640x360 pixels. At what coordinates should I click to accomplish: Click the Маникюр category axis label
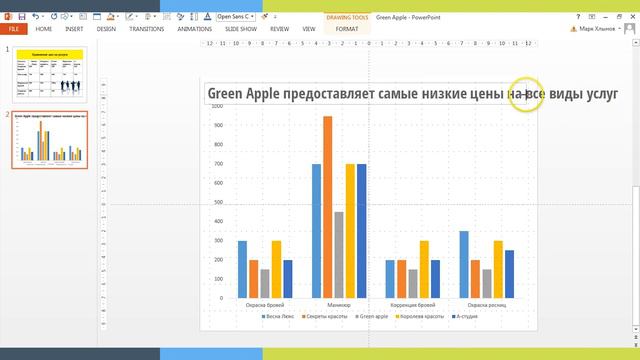point(339,305)
